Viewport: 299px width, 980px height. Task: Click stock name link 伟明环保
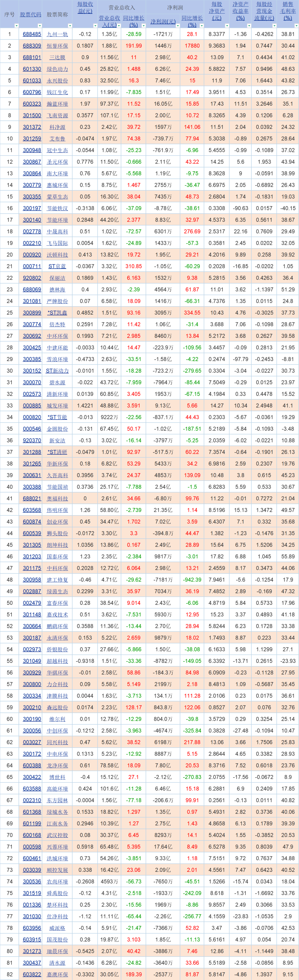click(x=58, y=510)
